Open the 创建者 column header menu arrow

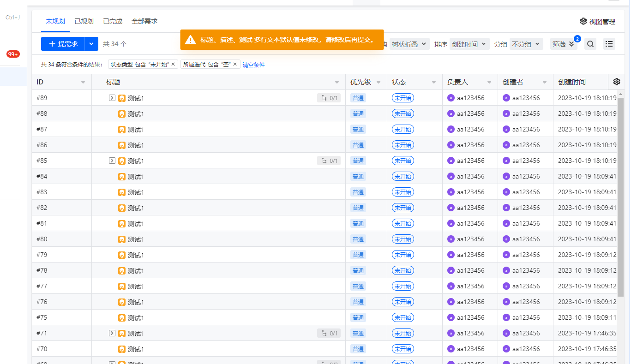(x=545, y=82)
